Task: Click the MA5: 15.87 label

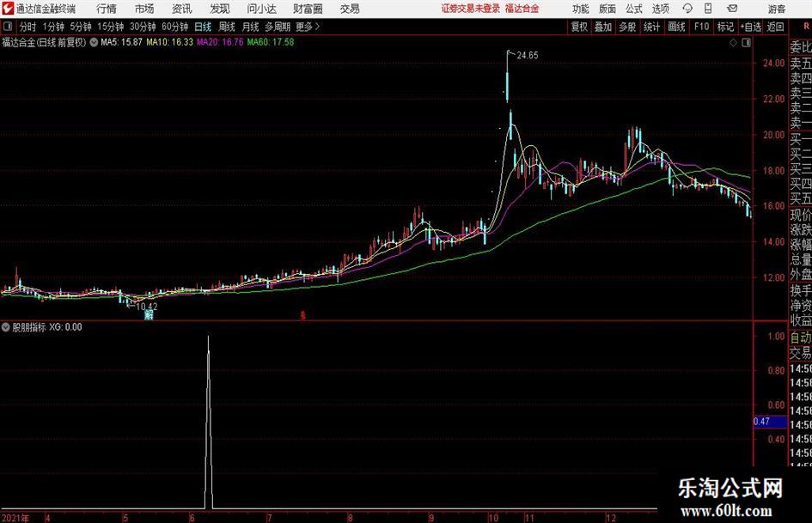Action: click(121, 42)
